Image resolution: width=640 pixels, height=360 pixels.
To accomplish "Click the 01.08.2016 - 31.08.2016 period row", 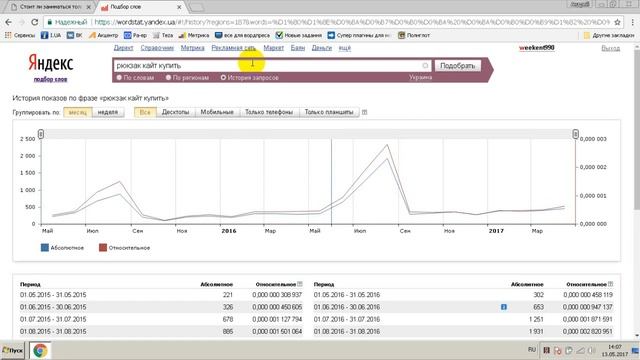I will pyautogui.click(x=463, y=331).
